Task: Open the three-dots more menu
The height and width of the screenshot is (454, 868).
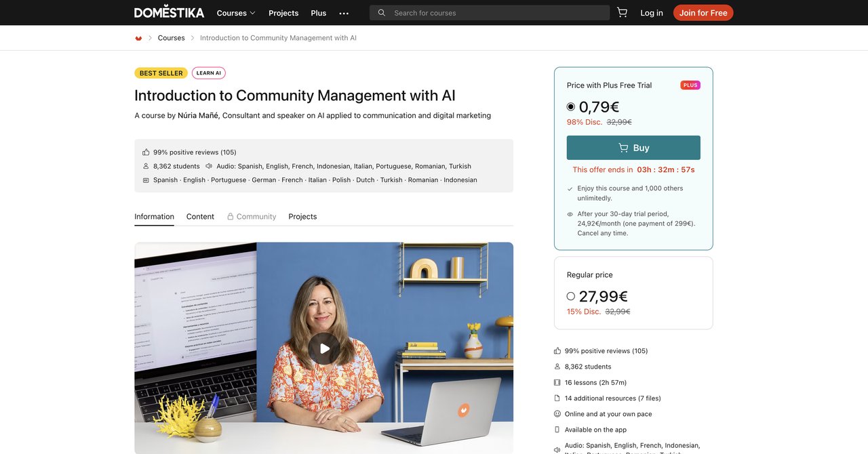Action: [344, 13]
